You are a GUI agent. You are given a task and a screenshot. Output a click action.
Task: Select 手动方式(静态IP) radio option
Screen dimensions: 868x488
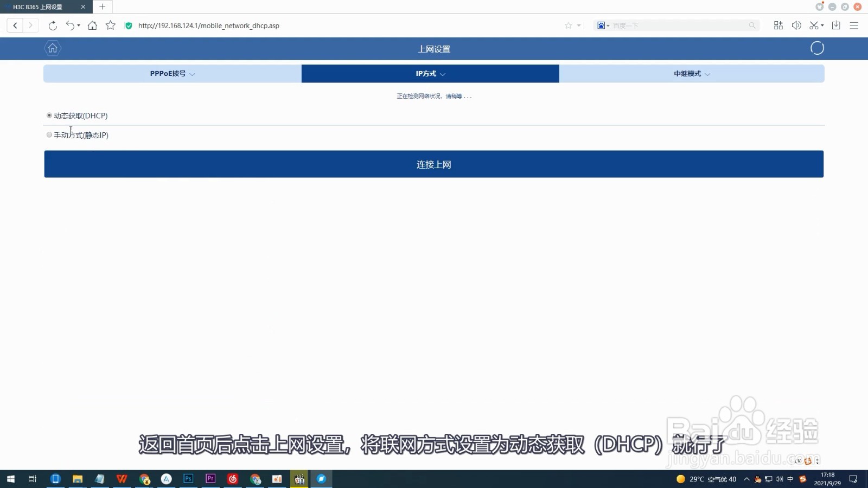pos(49,135)
